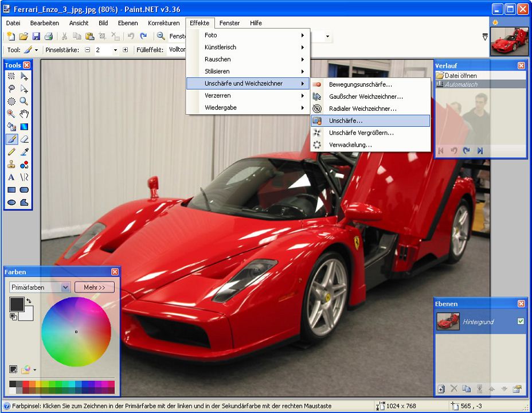Viewport: 532px width, 413px height.
Task: Select the Paintbrush tool in Tools panel
Action: [11, 139]
